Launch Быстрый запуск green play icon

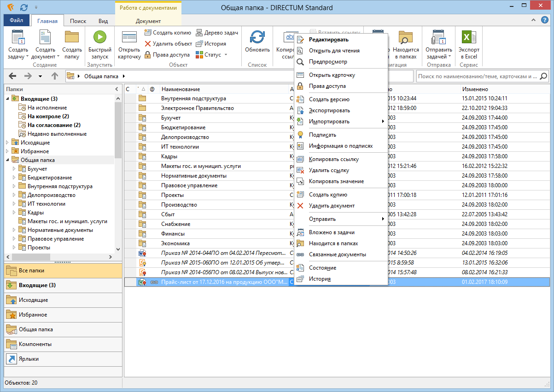[x=100, y=37]
